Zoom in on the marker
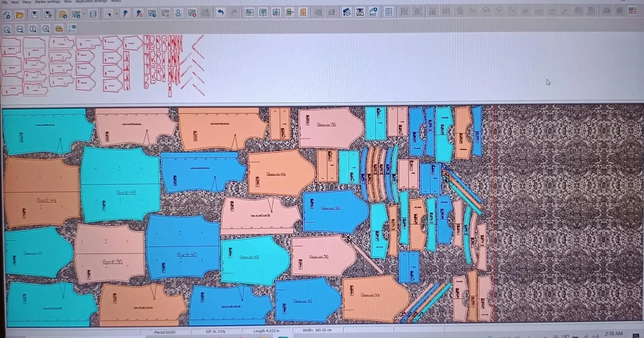This screenshot has width=644, height=338. (7, 29)
